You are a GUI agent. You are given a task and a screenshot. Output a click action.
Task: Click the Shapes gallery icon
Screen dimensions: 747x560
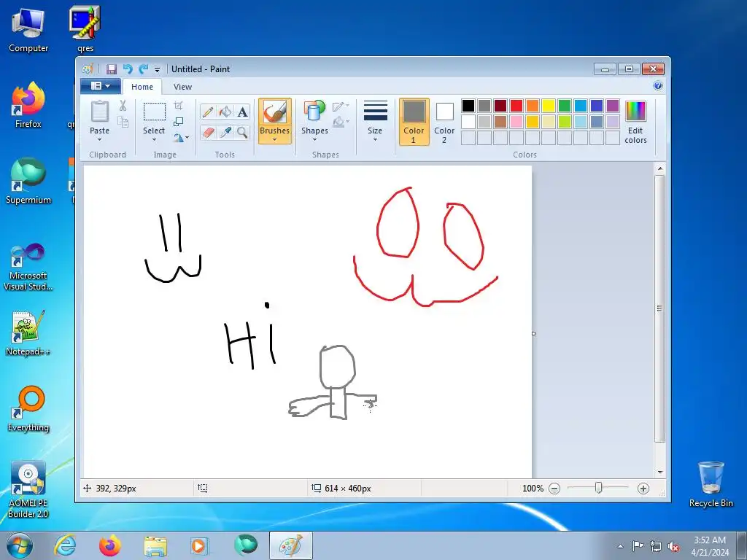[314, 111]
